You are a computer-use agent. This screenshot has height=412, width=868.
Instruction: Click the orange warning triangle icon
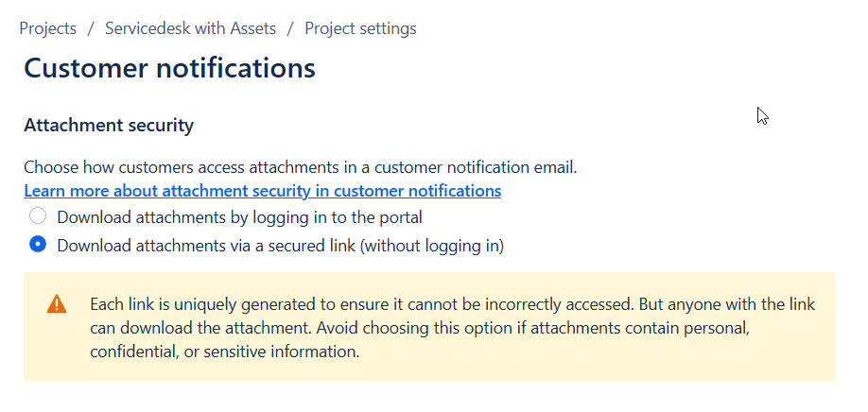coord(57,304)
